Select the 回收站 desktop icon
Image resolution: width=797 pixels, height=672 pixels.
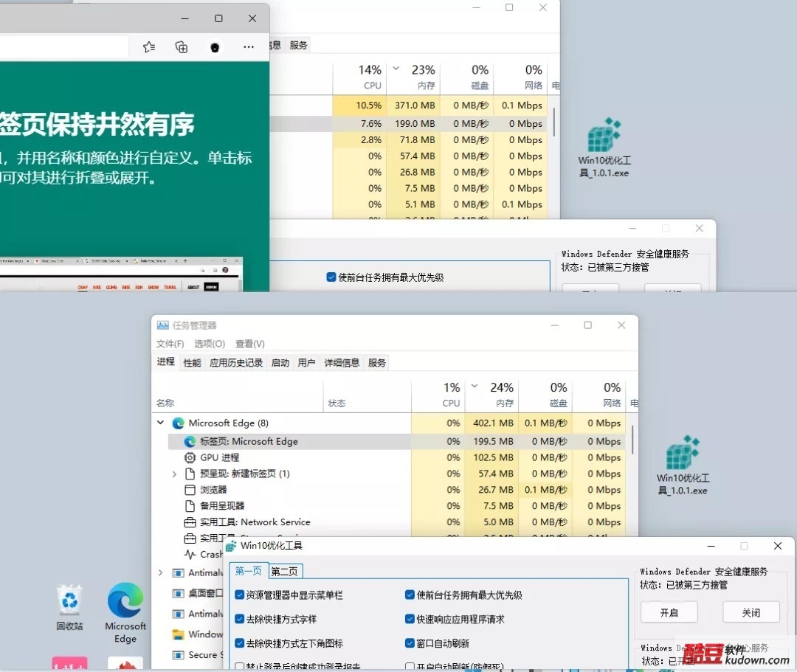(x=69, y=608)
